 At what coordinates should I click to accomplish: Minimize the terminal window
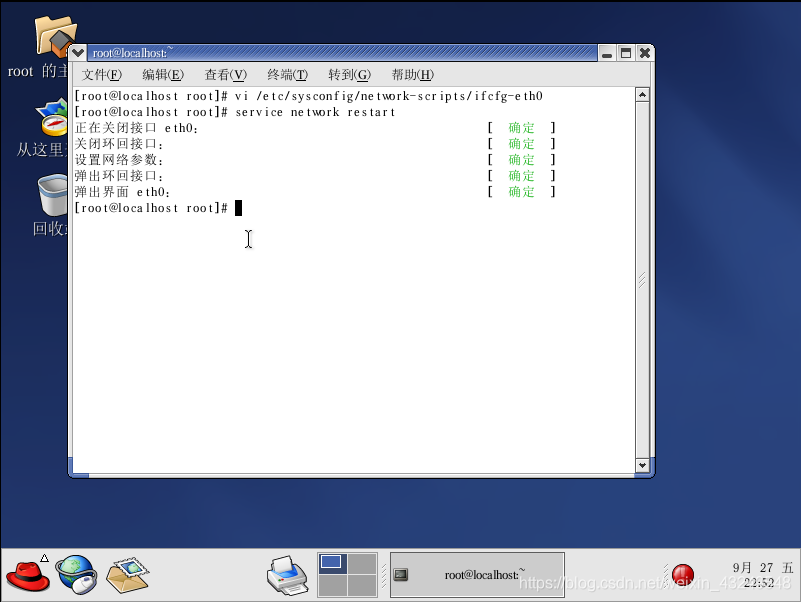pyautogui.click(x=607, y=53)
